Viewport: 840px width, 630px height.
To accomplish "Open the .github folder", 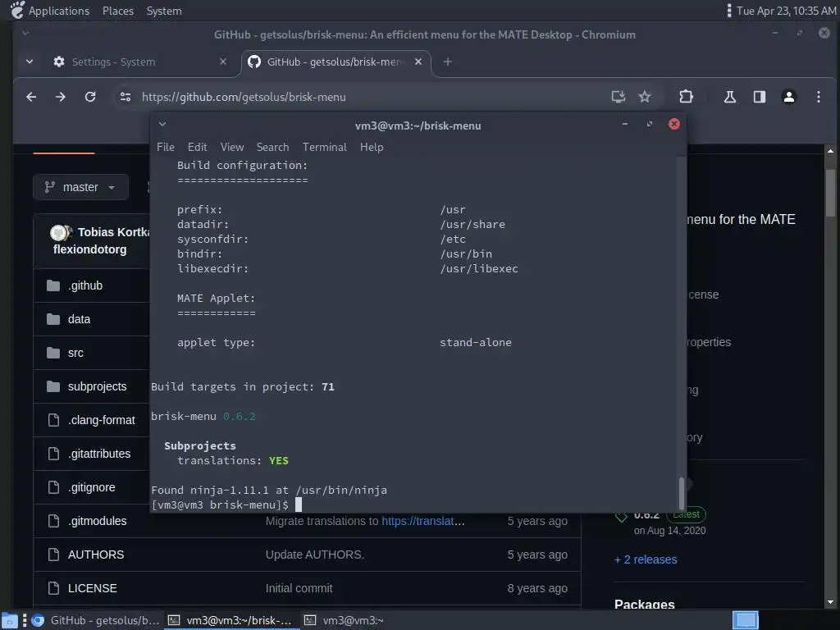I will tap(85, 285).
